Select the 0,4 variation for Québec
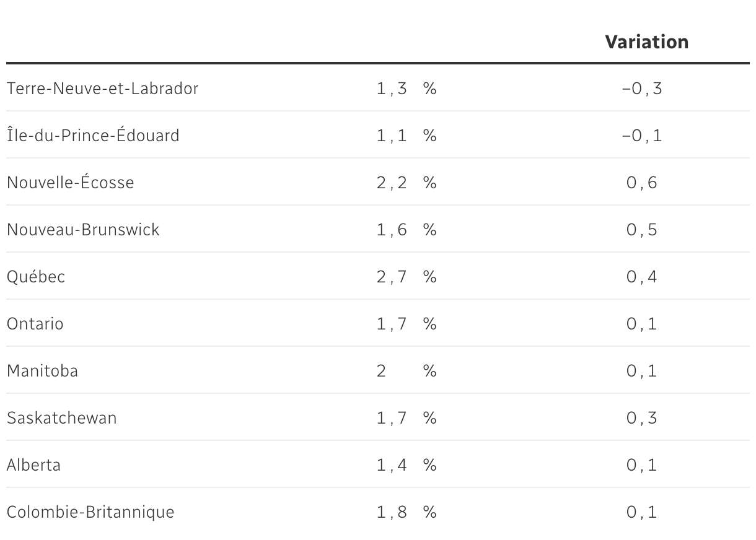 point(642,277)
